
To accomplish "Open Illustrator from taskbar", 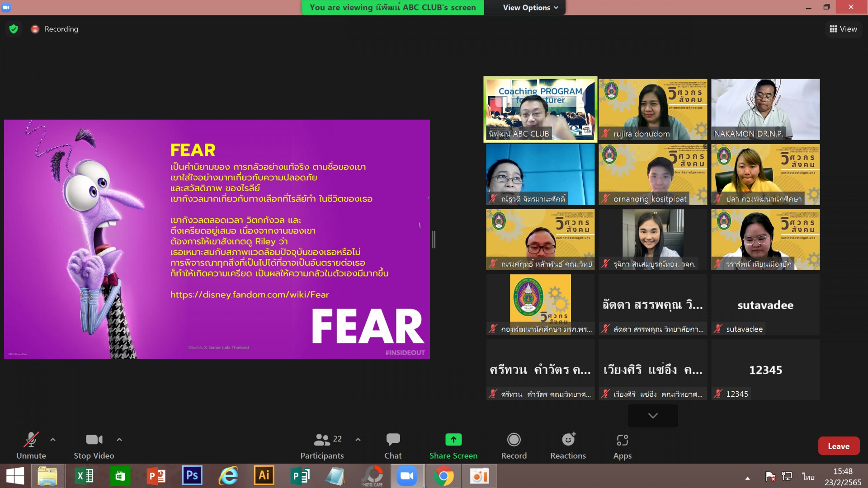I will pyautogui.click(x=264, y=476).
